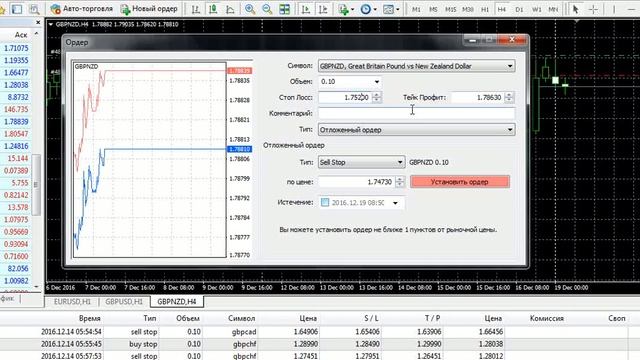Select the H4 timeframe
This screenshot has height=360, width=640.
(x=502, y=9)
